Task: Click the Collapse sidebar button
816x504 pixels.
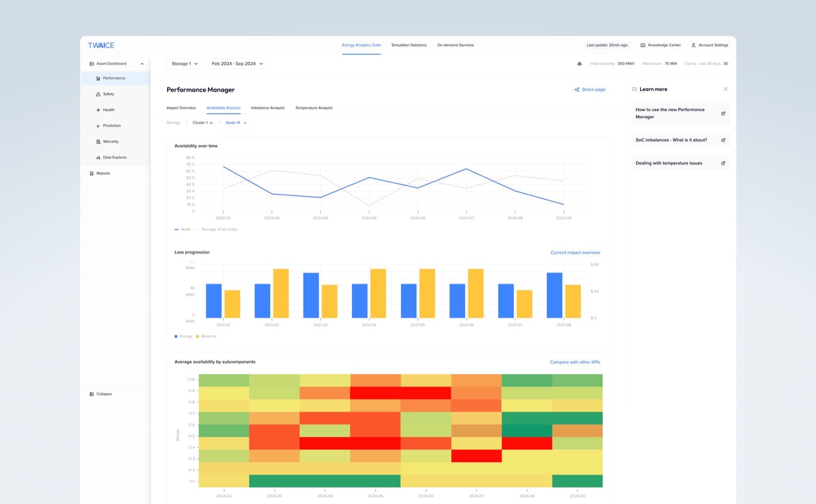Action: [100, 394]
